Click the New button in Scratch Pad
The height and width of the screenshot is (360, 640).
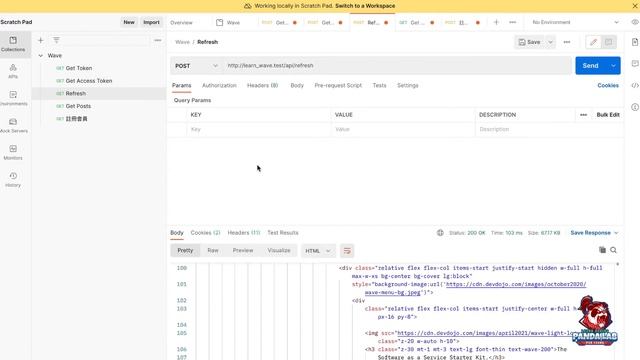point(129,22)
